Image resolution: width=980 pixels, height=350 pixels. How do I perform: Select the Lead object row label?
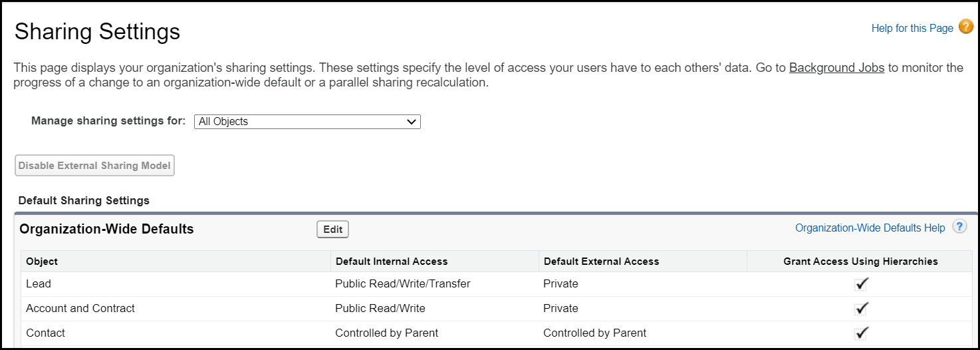[39, 284]
